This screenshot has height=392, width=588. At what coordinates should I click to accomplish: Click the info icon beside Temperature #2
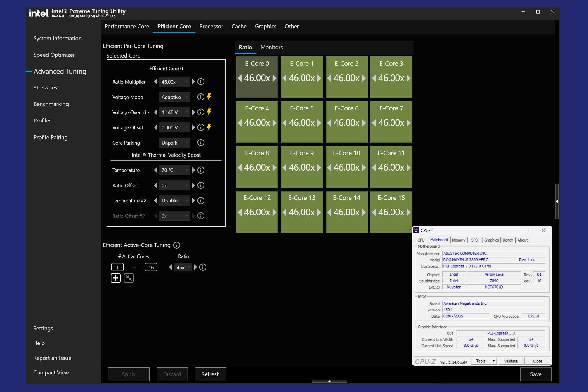point(201,201)
